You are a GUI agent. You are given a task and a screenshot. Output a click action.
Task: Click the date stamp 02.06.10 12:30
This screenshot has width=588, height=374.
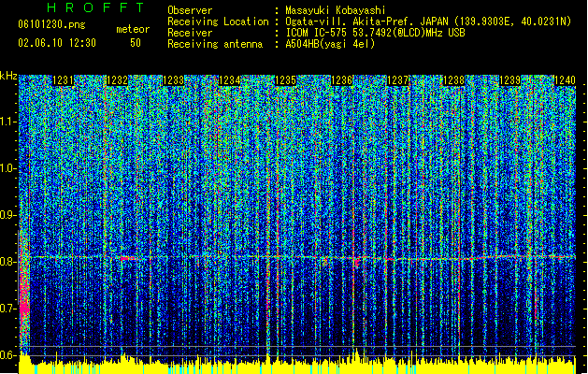56,43
